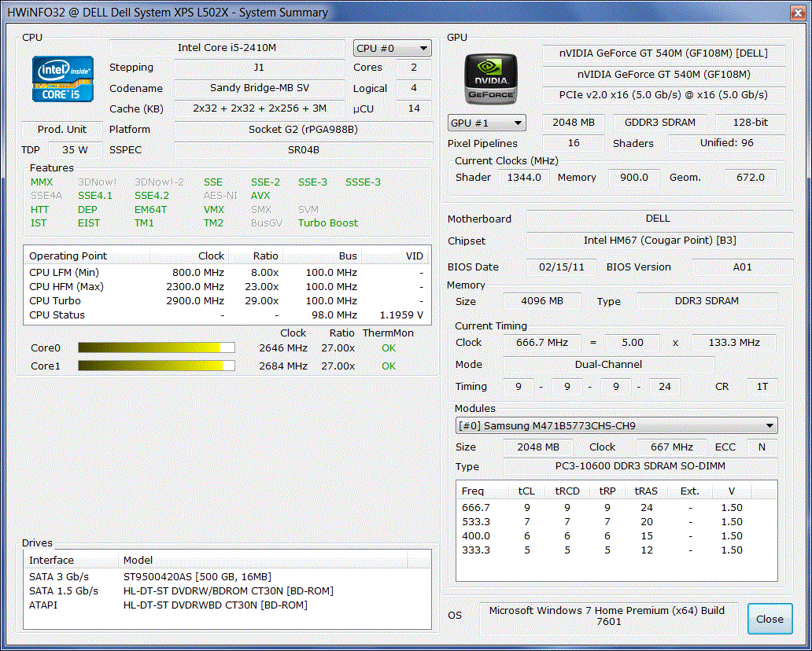Click the VID column header
This screenshot has height=651, width=812.
coord(395,256)
